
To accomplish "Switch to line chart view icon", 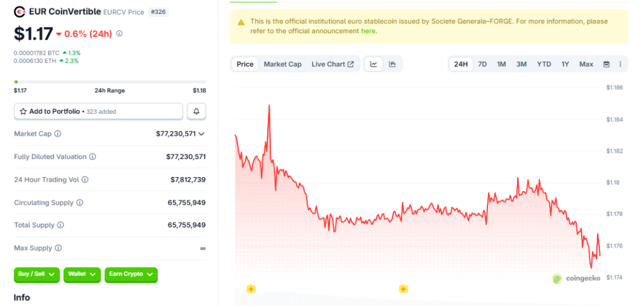I will coord(374,64).
